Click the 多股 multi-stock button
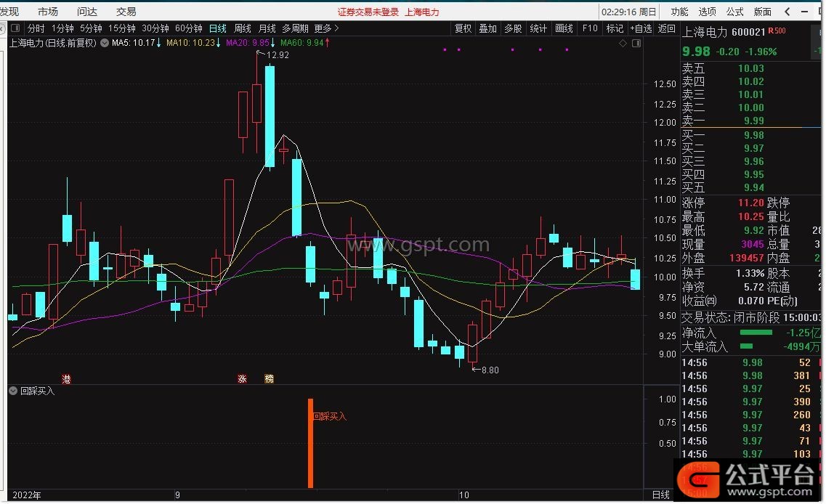 point(513,28)
